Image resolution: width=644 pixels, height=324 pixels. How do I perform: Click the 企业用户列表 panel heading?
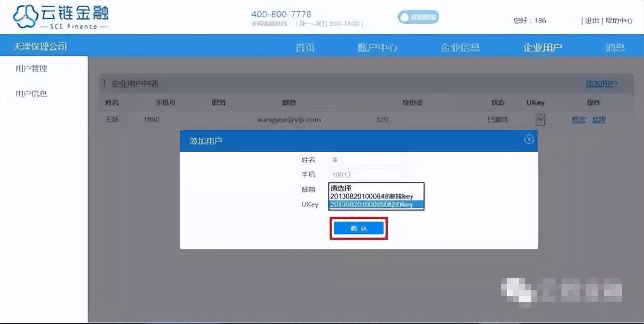tap(134, 84)
